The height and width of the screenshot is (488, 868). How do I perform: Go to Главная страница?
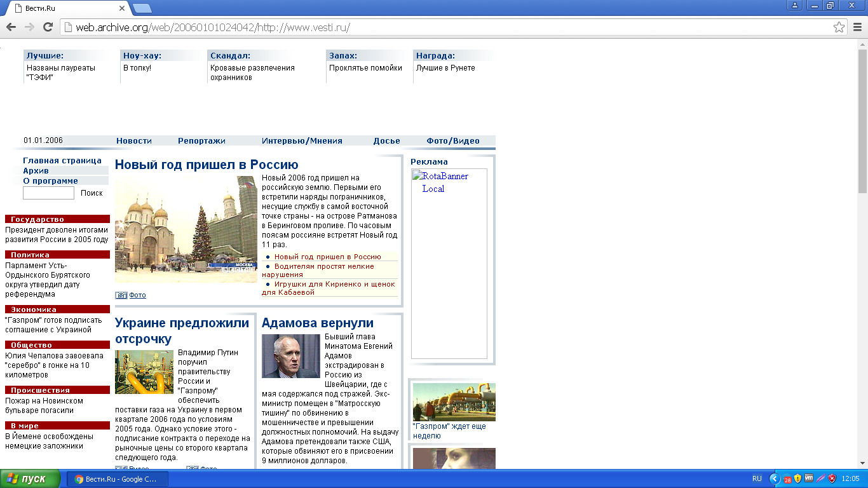pyautogui.click(x=62, y=161)
